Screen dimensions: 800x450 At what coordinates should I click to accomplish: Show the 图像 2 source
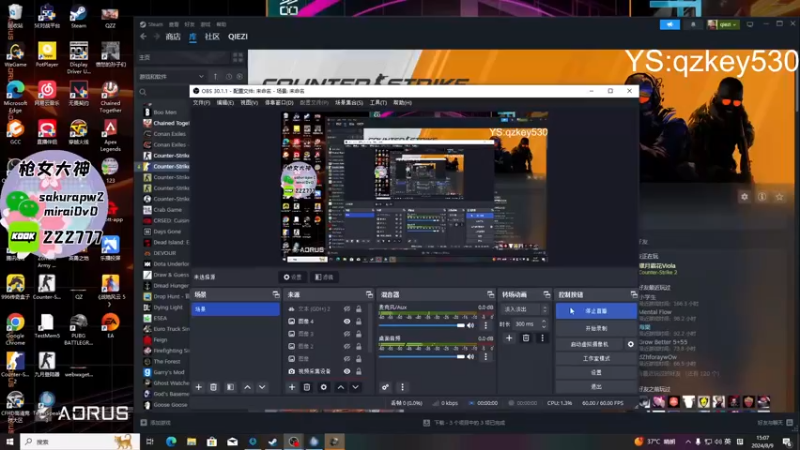pyautogui.click(x=347, y=346)
